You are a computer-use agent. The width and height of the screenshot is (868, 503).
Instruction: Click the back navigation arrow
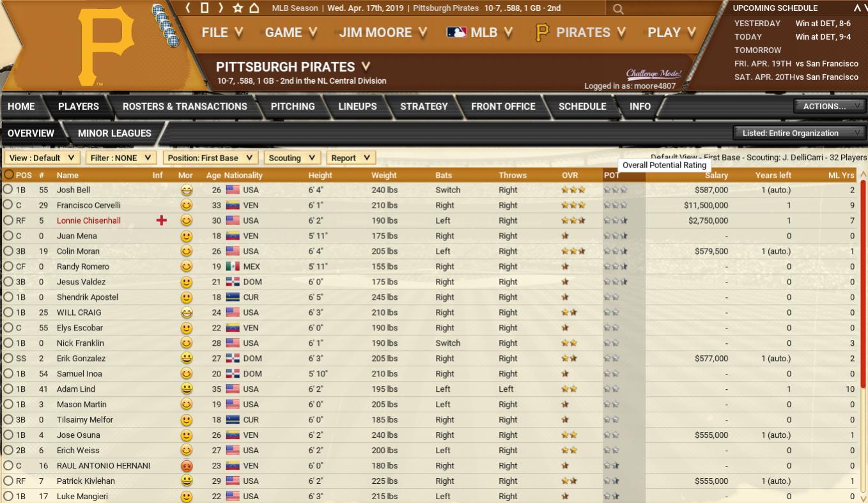(189, 8)
